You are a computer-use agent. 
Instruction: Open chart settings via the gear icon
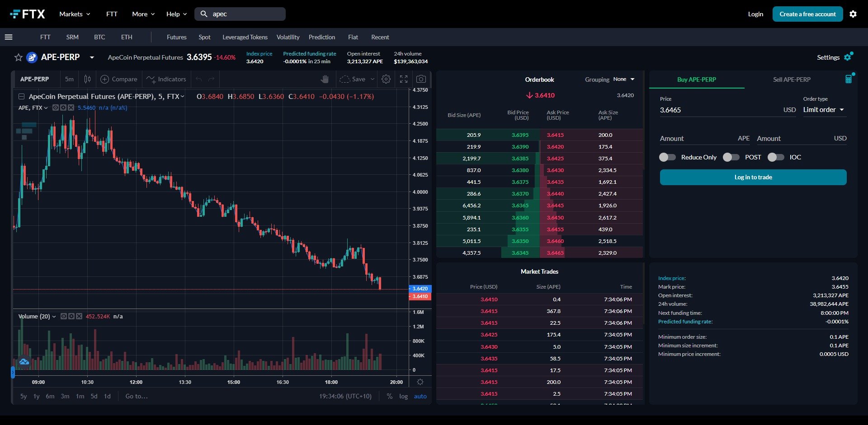coord(386,79)
